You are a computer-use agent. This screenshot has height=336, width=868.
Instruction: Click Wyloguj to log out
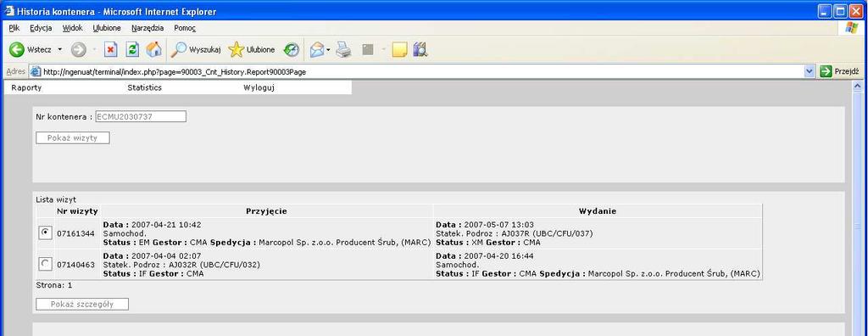point(259,87)
